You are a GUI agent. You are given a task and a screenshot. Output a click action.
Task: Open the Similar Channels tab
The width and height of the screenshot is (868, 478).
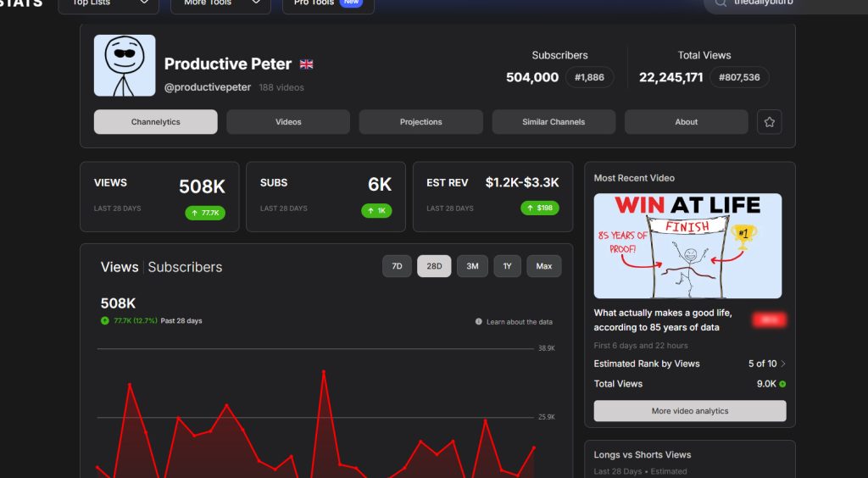pos(554,122)
